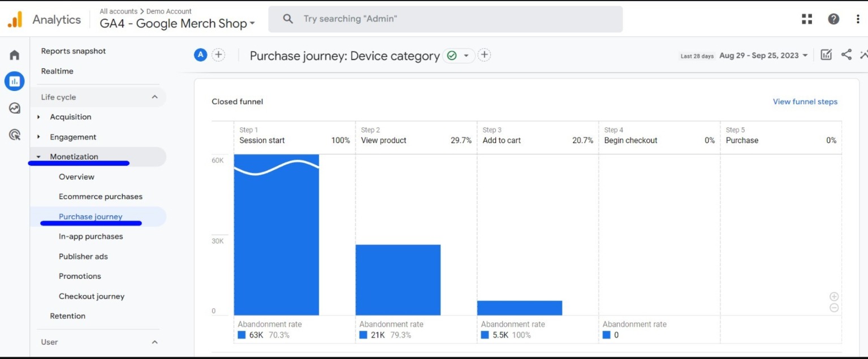868x359 pixels.
Task: Click the customize report chart-edit icon
Action: pyautogui.click(x=826, y=55)
